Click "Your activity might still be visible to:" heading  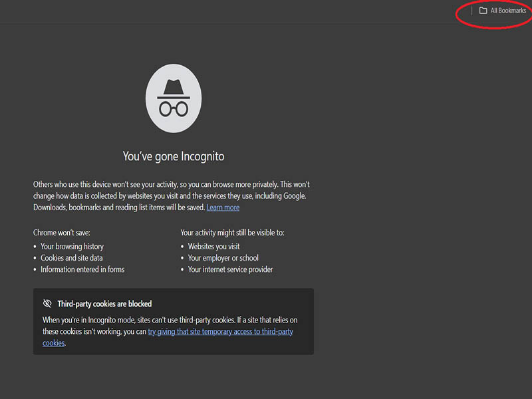pyautogui.click(x=232, y=233)
